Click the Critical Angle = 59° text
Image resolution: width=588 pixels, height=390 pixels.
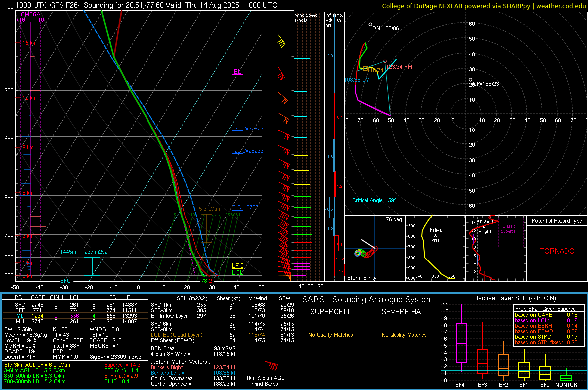click(x=374, y=200)
